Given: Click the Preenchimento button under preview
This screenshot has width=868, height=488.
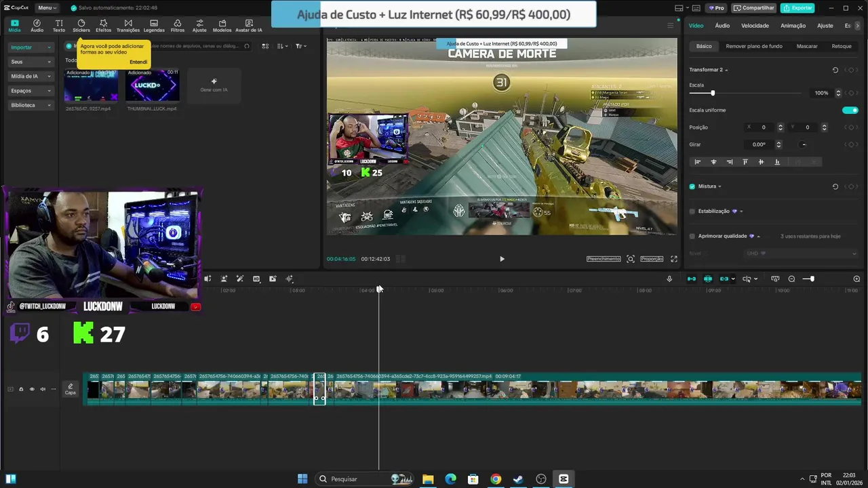Looking at the screenshot, I should (604, 259).
